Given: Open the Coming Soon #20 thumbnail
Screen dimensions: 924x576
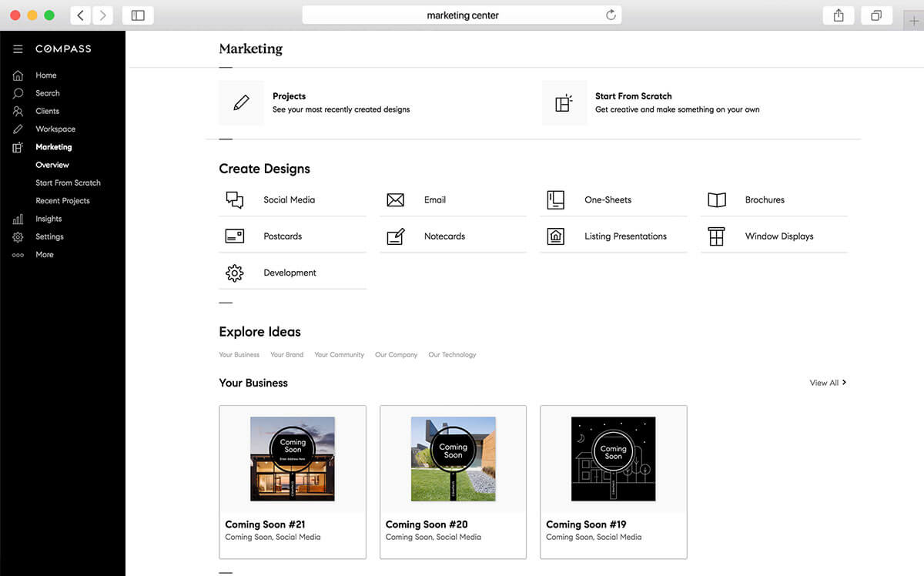Looking at the screenshot, I should point(453,459).
